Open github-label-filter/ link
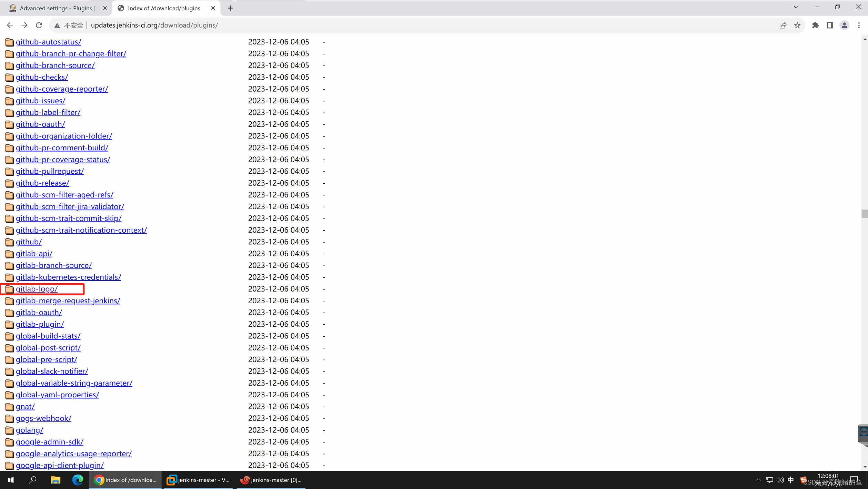This screenshot has height=489, width=868. click(48, 112)
